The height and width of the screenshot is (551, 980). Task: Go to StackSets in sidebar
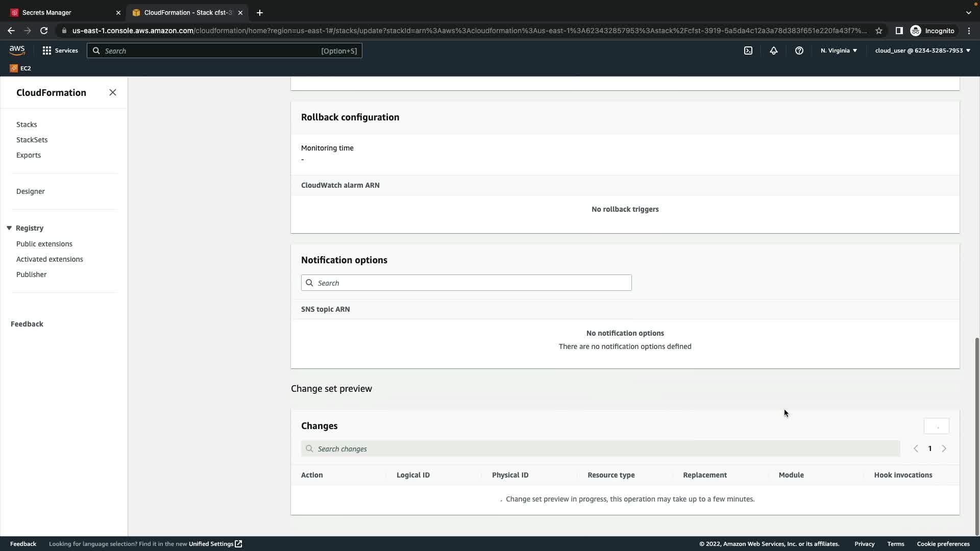click(32, 140)
